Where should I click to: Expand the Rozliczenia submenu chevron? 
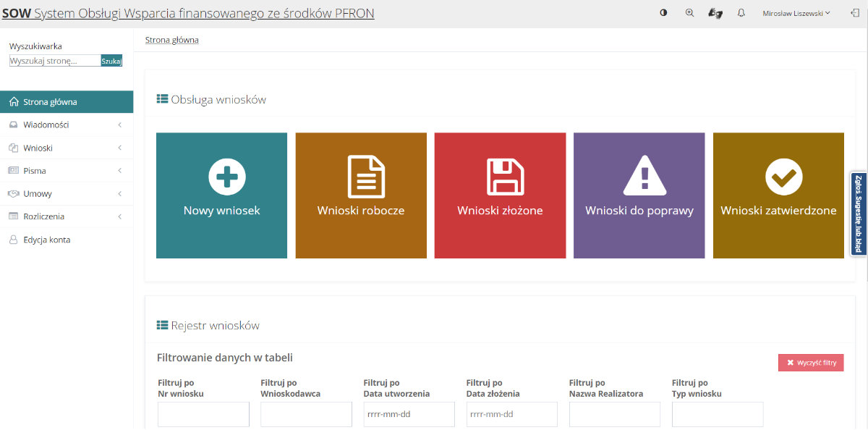coord(119,216)
